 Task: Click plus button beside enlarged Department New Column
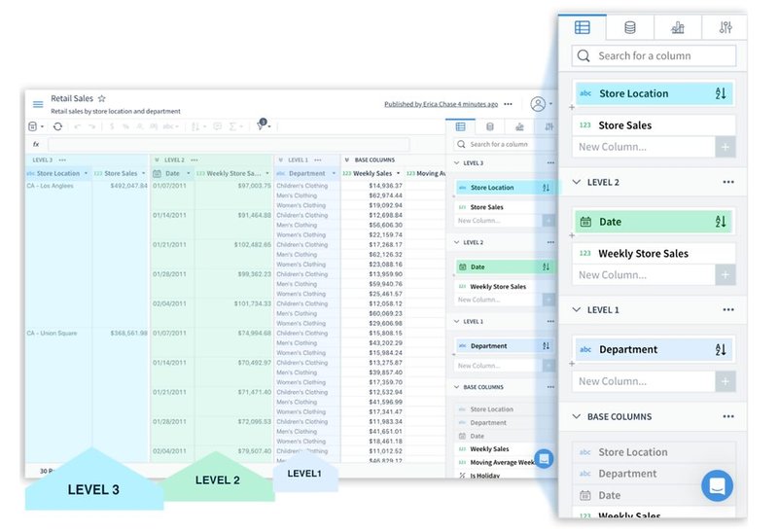click(x=725, y=381)
